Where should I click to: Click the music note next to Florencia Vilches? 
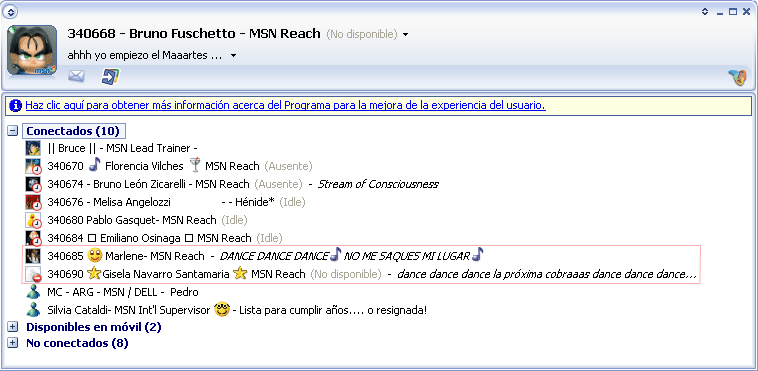click(95, 165)
